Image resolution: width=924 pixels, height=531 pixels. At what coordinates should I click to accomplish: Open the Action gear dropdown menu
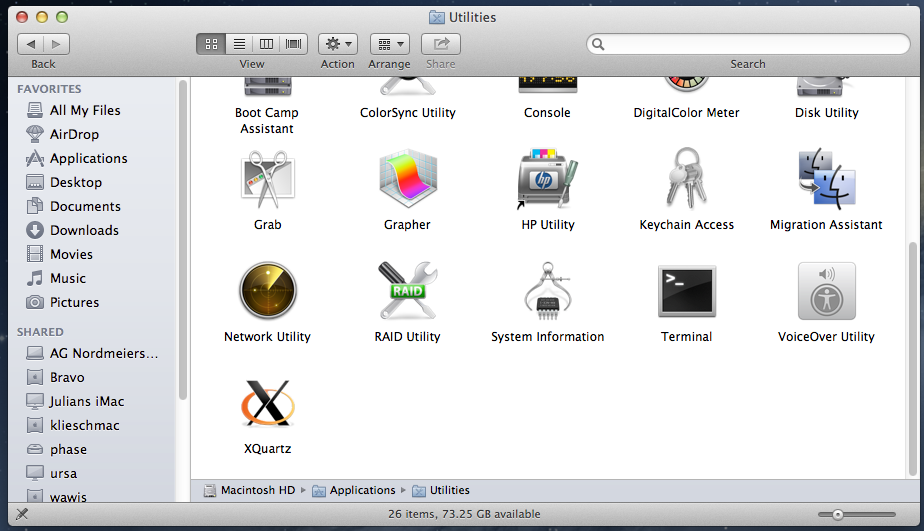pos(338,44)
